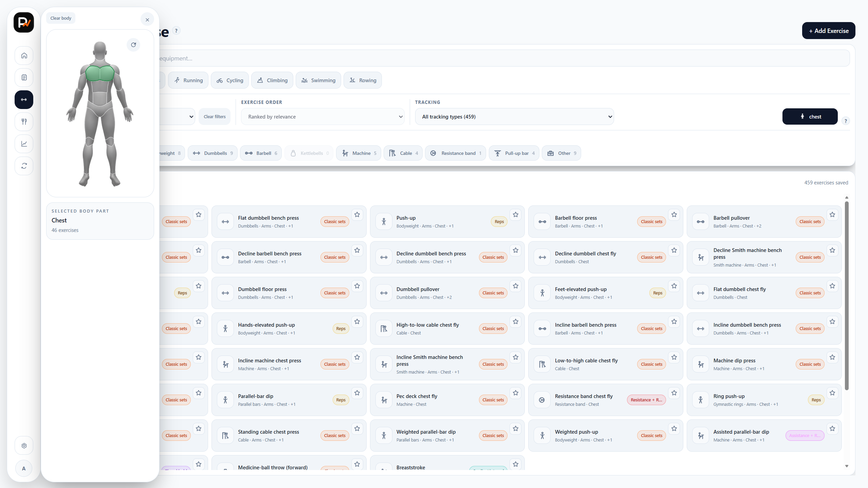Click the Barbell floor press icon
Image resolution: width=868 pixels, height=488 pixels.
(x=542, y=222)
